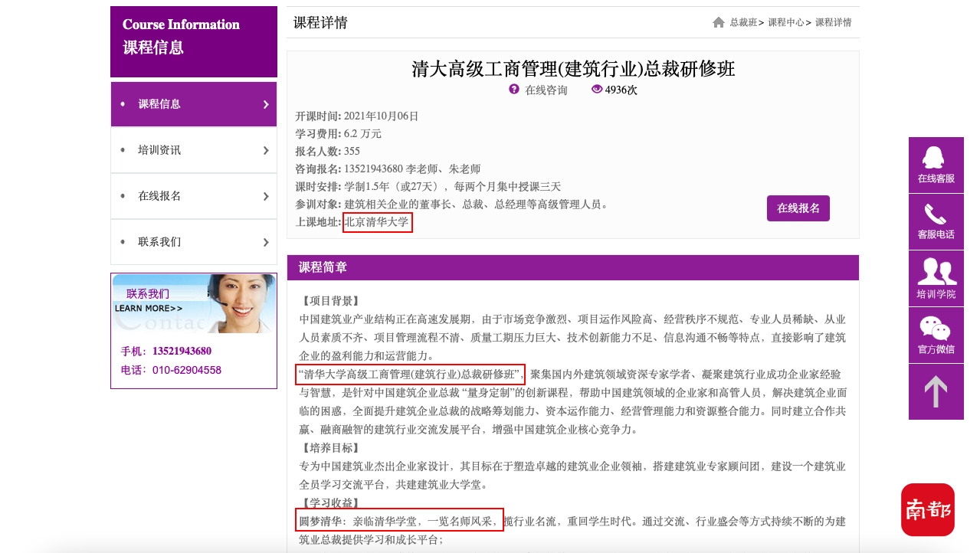980x553 pixels.
Task: Click the 参训对象 line
Action: pos(453,205)
